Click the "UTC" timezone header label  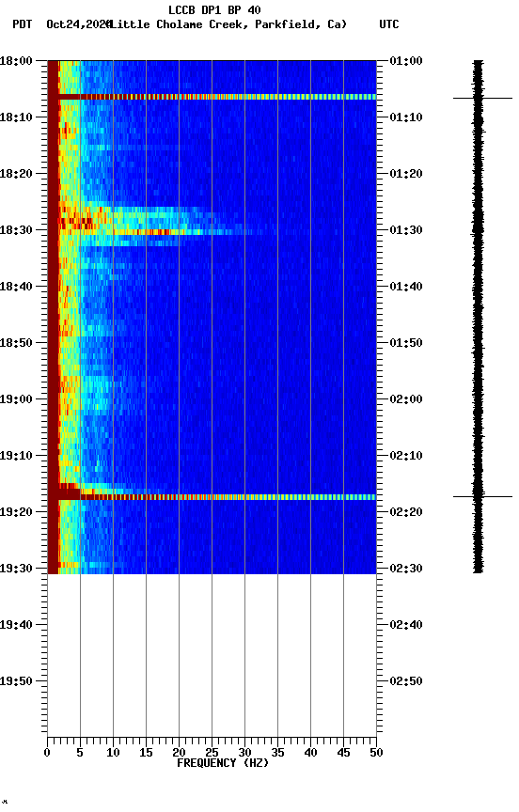coord(389,24)
